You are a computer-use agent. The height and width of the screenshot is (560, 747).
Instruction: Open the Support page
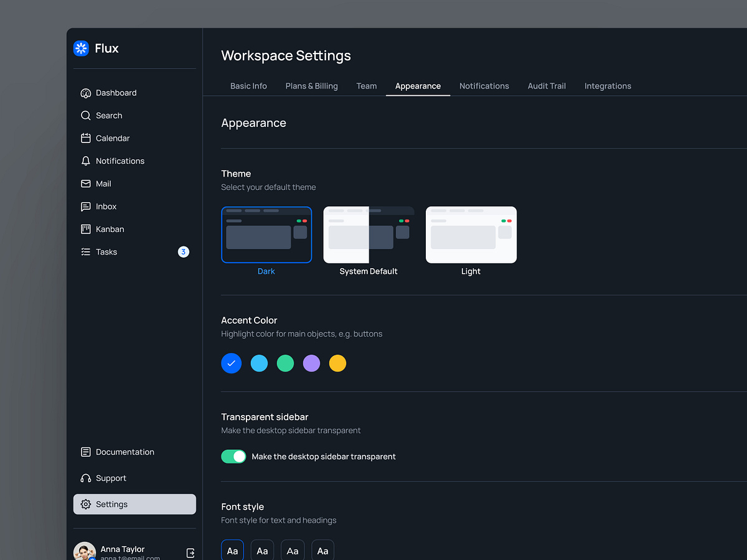(x=111, y=478)
